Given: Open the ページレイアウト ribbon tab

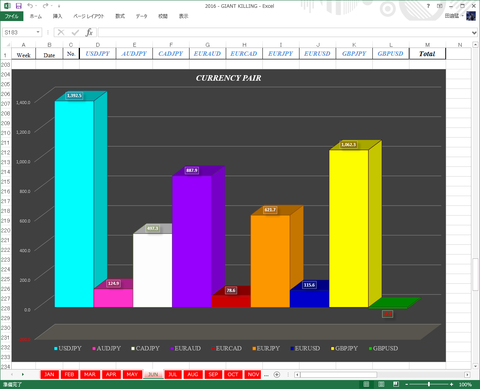Looking at the screenshot, I should click(x=89, y=16).
